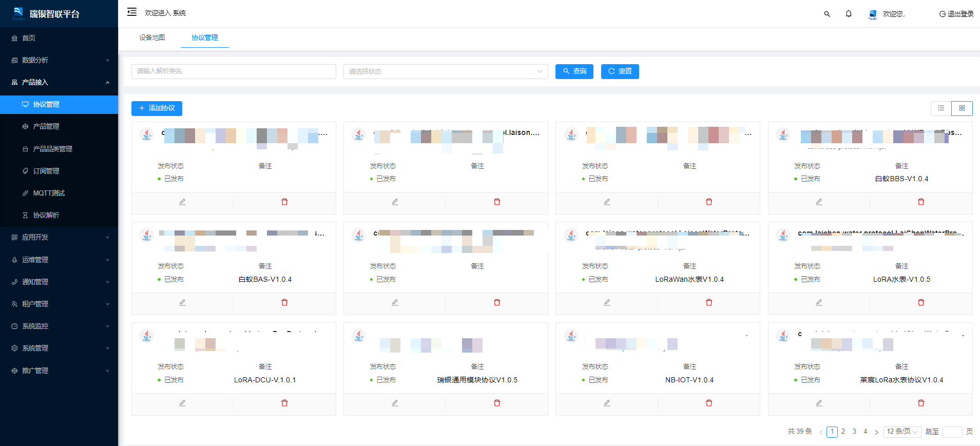Edit the LoRA水表-V1.0.5 protocol card
The height and width of the screenshot is (446, 980).
[819, 303]
